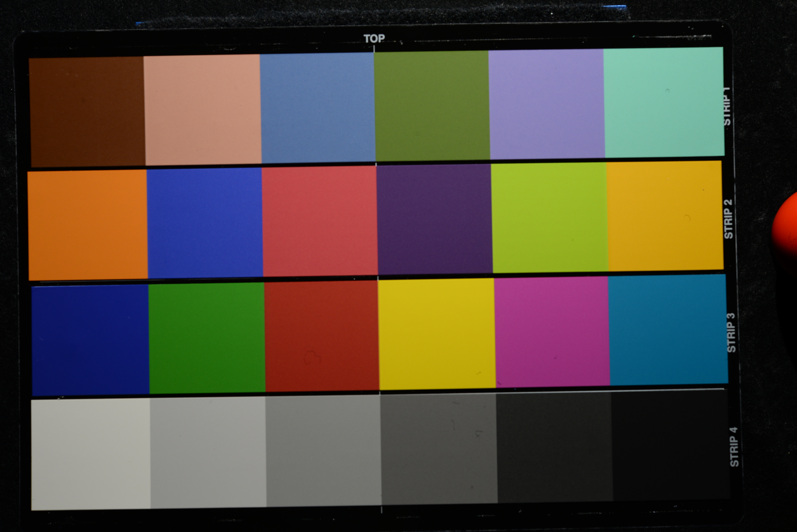Click the STRIP 3 label
Screen dimensions: 797x532
point(731,333)
